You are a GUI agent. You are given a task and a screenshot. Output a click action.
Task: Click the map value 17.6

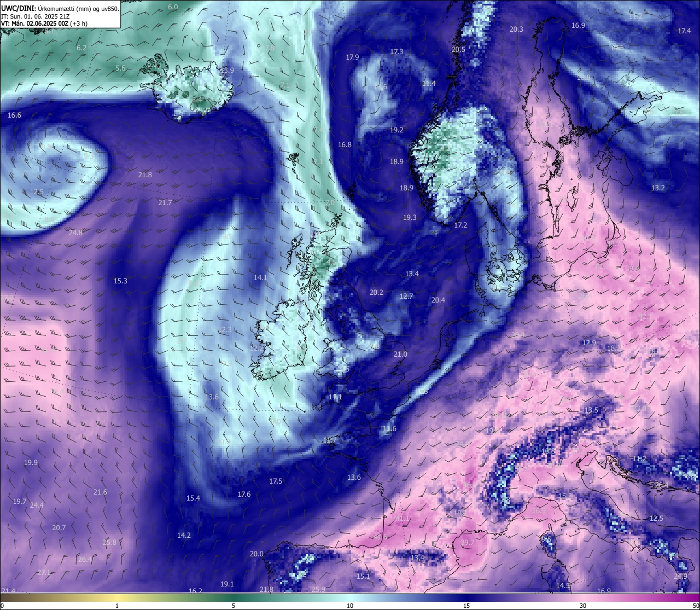coord(244,494)
